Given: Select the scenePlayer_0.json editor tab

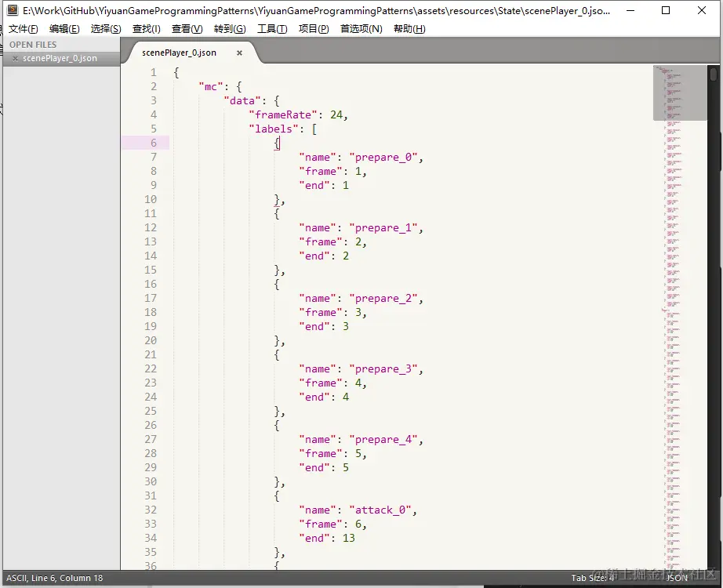Looking at the screenshot, I should pyautogui.click(x=179, y=53).
